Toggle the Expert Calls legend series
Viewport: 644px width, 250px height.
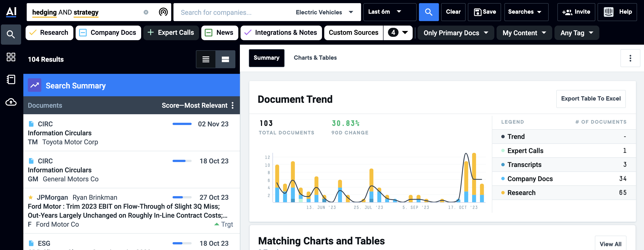564,151
